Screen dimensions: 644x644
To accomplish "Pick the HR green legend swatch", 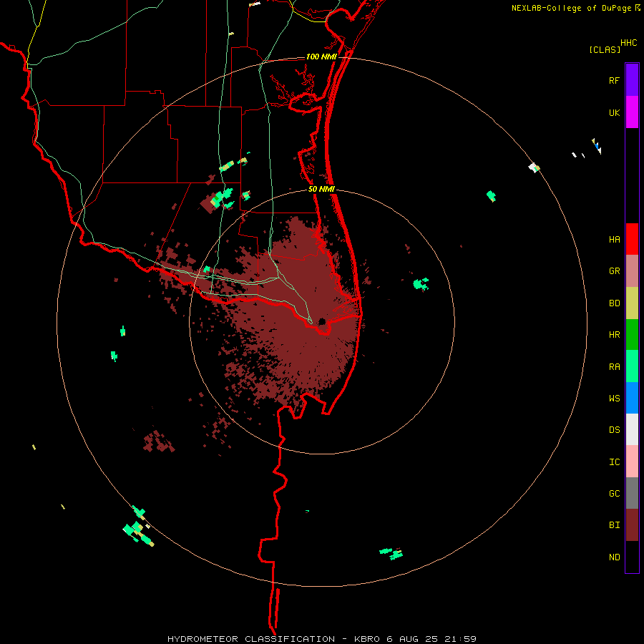I will point(632,335).
